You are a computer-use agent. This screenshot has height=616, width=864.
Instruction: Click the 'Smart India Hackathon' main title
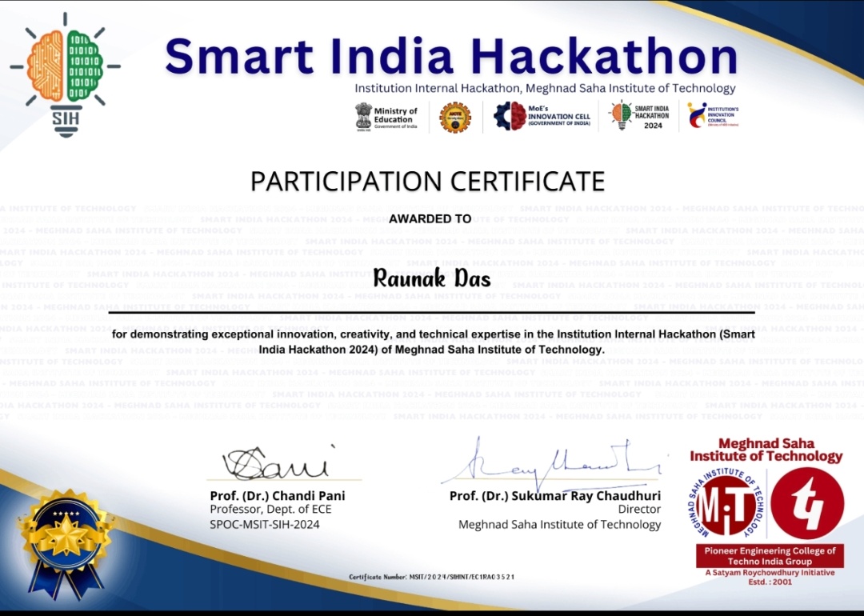tap(450, 56)
